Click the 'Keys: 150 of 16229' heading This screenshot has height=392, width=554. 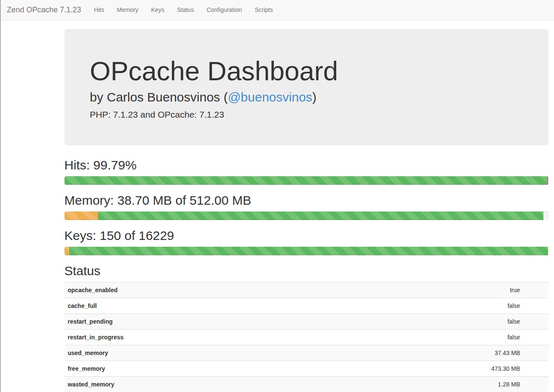tap(119, 236)
